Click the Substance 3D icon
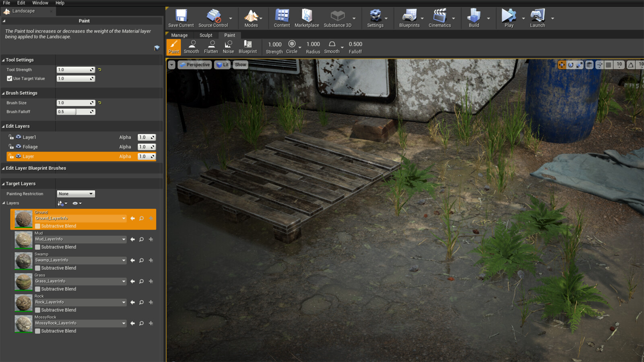The width and height of the screenshot is (644, 362). click(337, 16)
